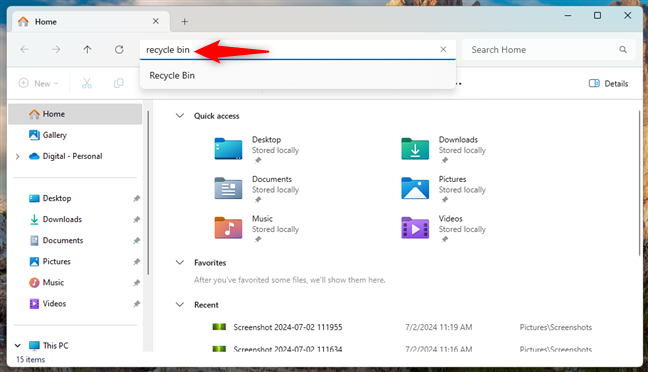Select This PC in the sidebar
This screenshot has height=372, width=648.
[x=55, y=346]
